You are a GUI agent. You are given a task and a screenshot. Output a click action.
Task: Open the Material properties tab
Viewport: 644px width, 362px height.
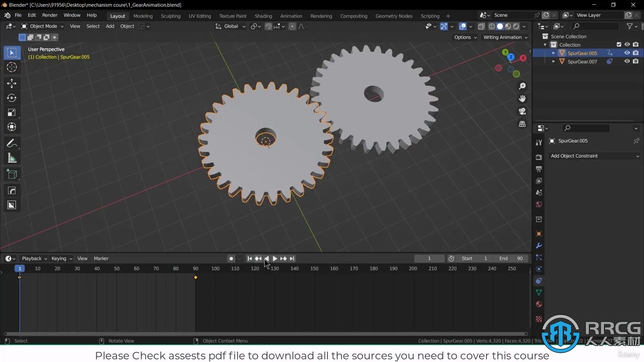tap(539, 304)
